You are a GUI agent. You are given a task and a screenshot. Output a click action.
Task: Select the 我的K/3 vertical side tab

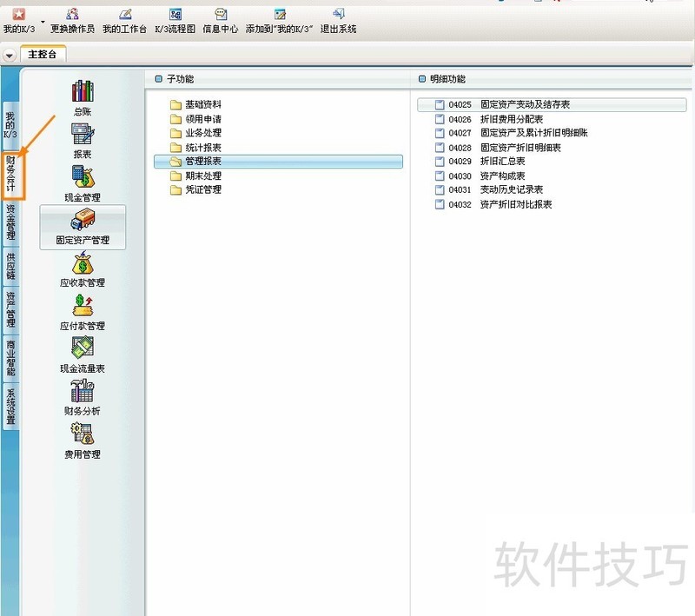[10, 125]
